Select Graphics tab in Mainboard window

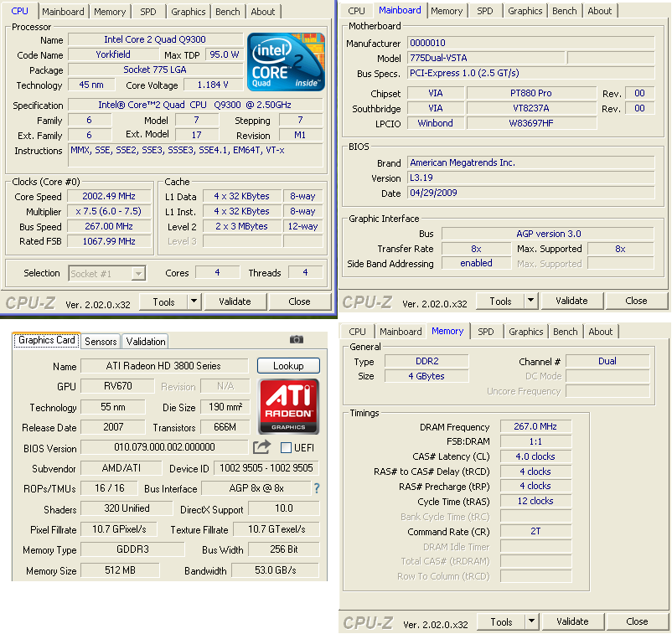(x=525, y=11)
